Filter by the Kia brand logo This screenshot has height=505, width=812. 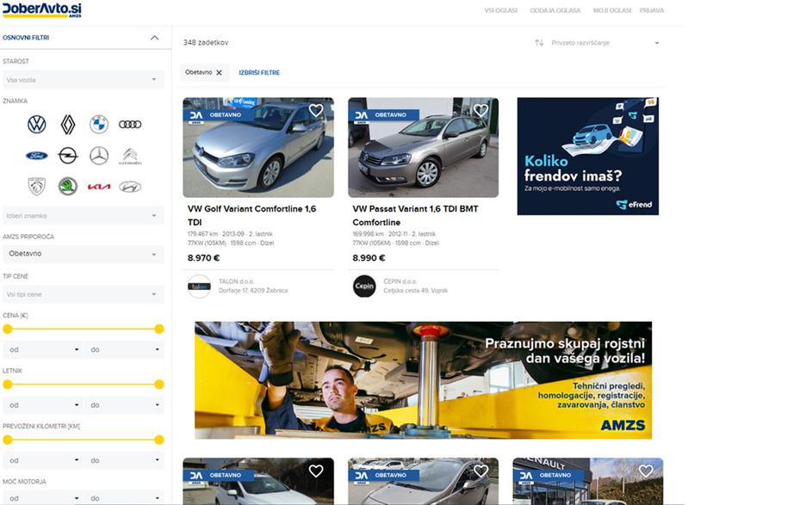(x=99, y=187)
